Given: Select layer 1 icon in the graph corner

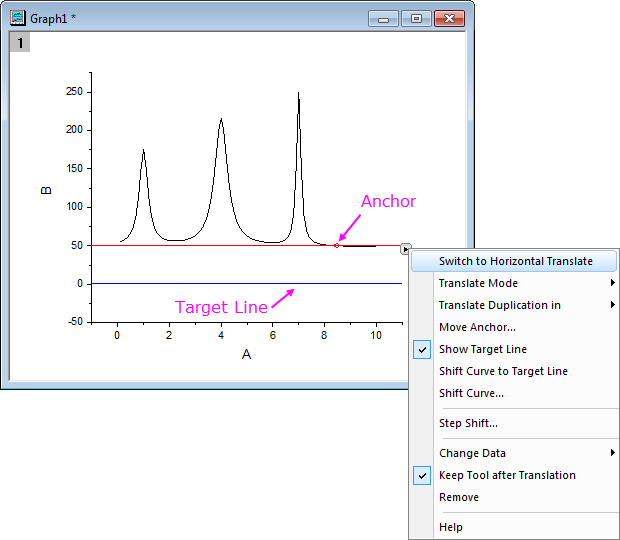Looking at the screenshot, I should 19,42.
